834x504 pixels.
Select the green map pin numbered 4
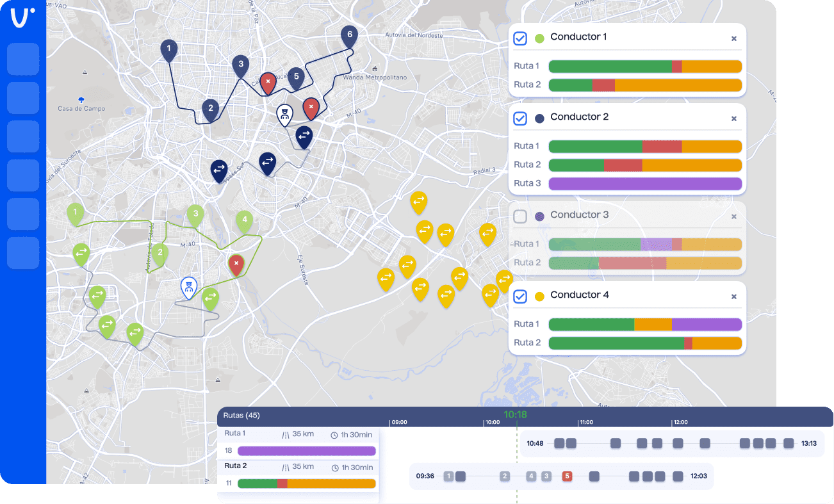click(243, 222)
